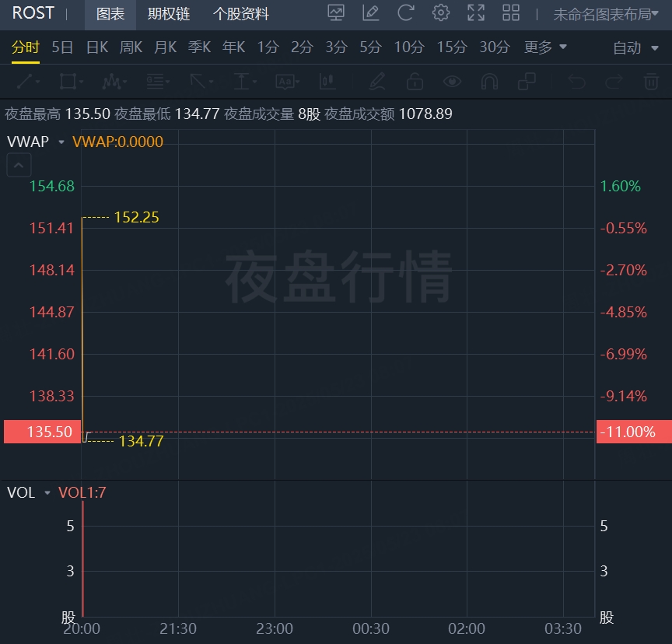Choose the 3分 interval

click(x=336, y=47)
